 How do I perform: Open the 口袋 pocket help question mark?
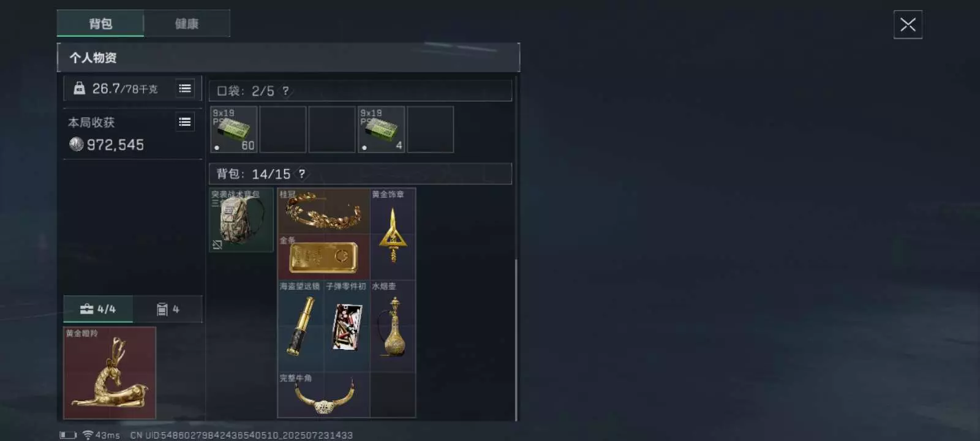tap(285, 91)
